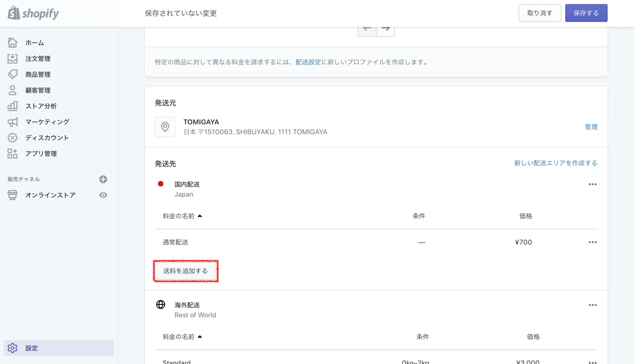Click the 顧客管理 person icon
This screenshot has width=634, height=364.
tap(12, 90)
